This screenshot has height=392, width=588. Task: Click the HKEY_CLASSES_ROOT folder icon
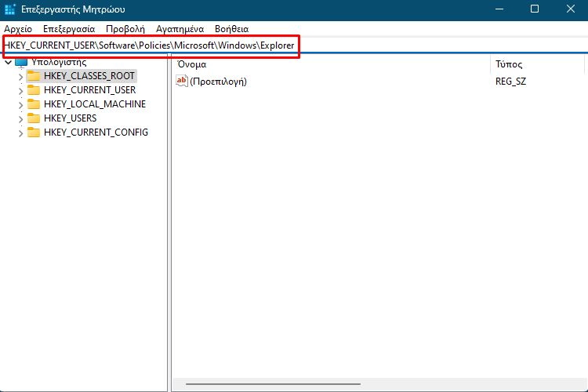click(34, 76)
